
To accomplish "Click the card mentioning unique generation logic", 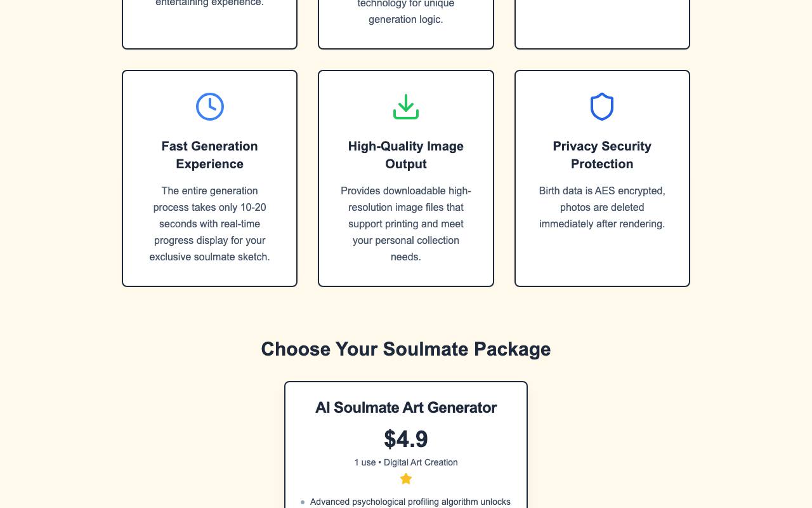I will 406,24.
